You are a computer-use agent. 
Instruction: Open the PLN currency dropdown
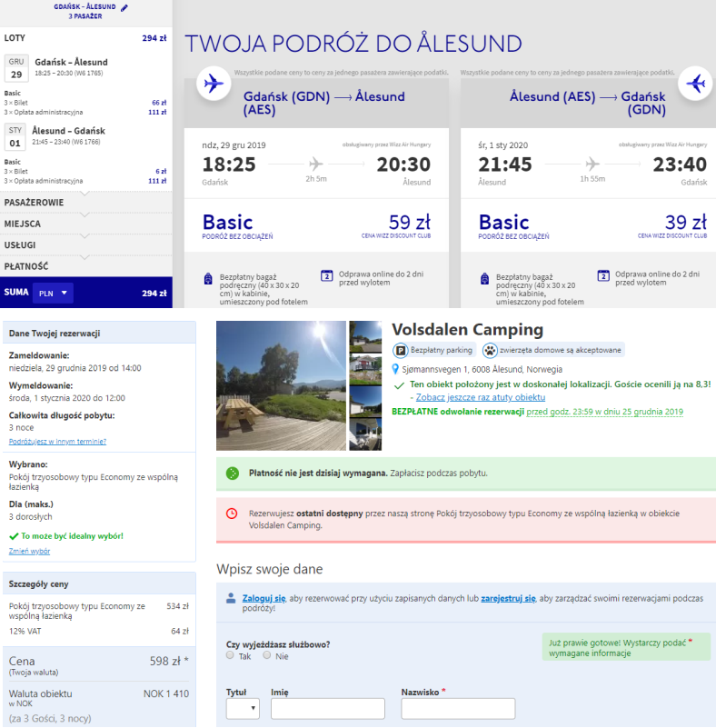pyautogui.click(x=53, y=293)
